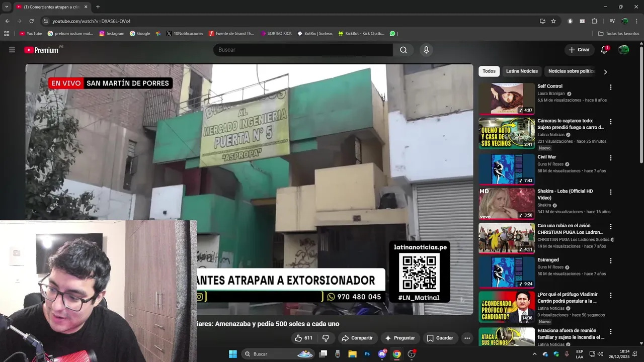The width and height of the screenshot is (644, 362).
Task: Close the Comerciantes atrapan browser tab
Action: tap(86, 7)
